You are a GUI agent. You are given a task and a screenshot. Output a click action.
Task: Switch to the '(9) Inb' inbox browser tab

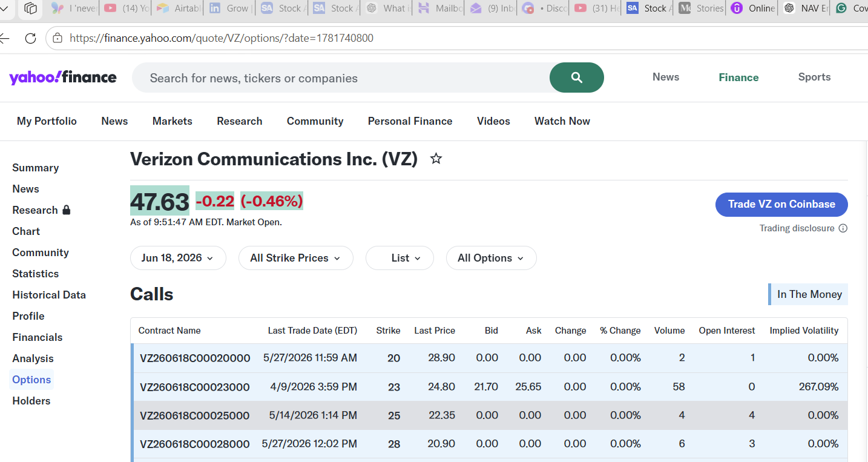coord(491,8)
